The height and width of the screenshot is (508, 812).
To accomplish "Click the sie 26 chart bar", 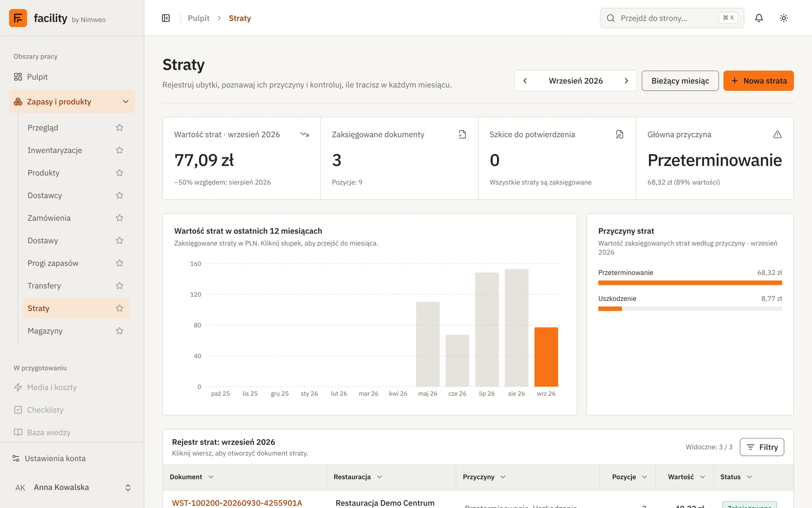I will pos(516,328).
